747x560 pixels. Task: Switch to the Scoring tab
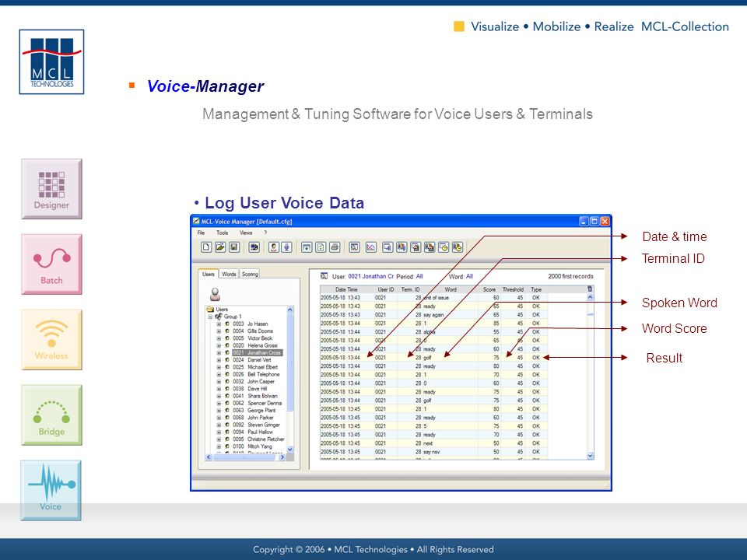[250, 275]
